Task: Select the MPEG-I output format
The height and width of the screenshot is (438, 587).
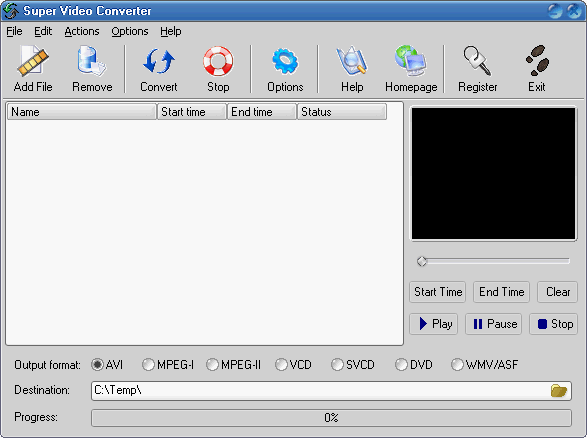Action: tap(168, 364)
